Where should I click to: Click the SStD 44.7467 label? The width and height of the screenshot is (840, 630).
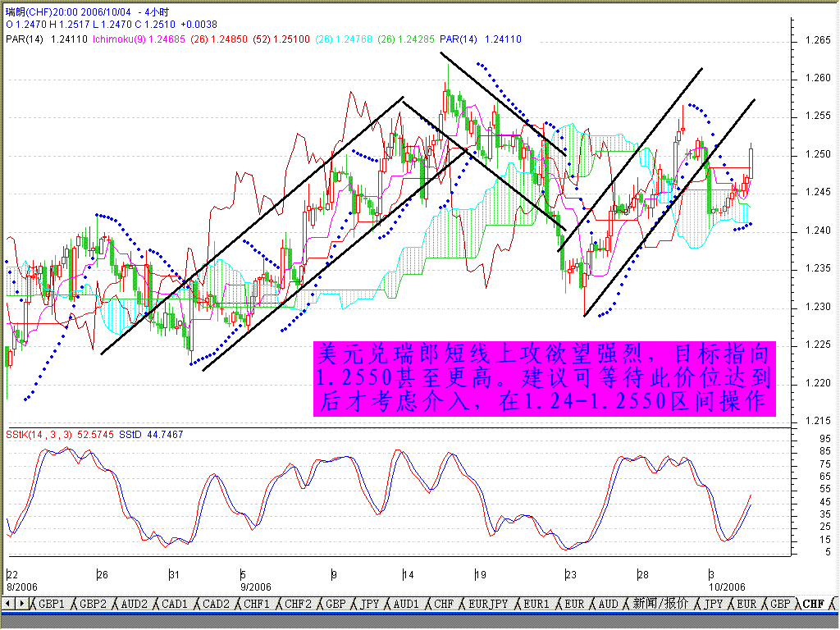151,435
